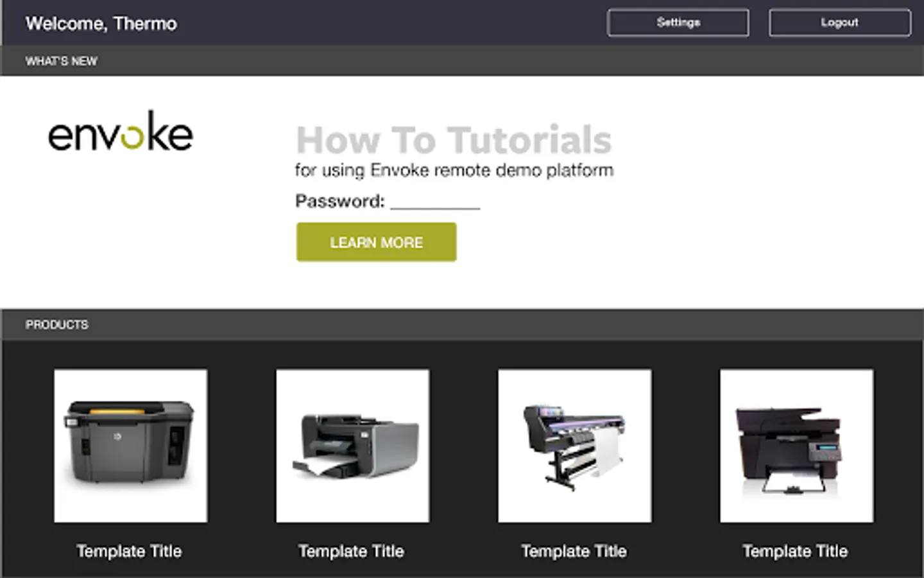Click Template Title under 3D printer
The width and height of the screenshot is (924, 578).
(x=130, y=551)
